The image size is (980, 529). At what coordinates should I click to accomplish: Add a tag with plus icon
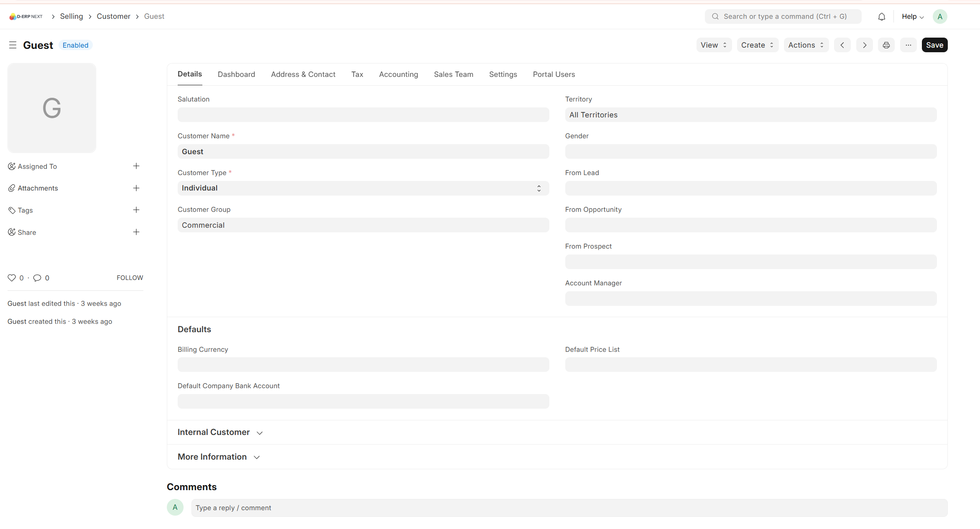click(136, 210)
